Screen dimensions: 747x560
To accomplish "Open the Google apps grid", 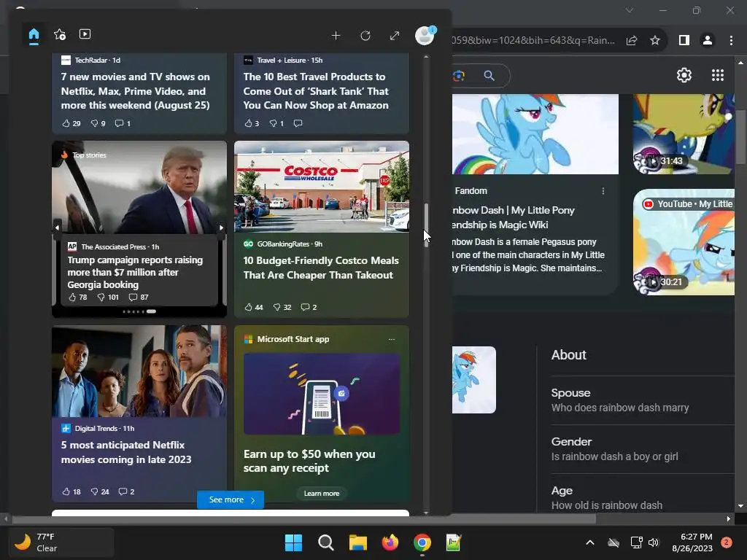I will 718,75.
